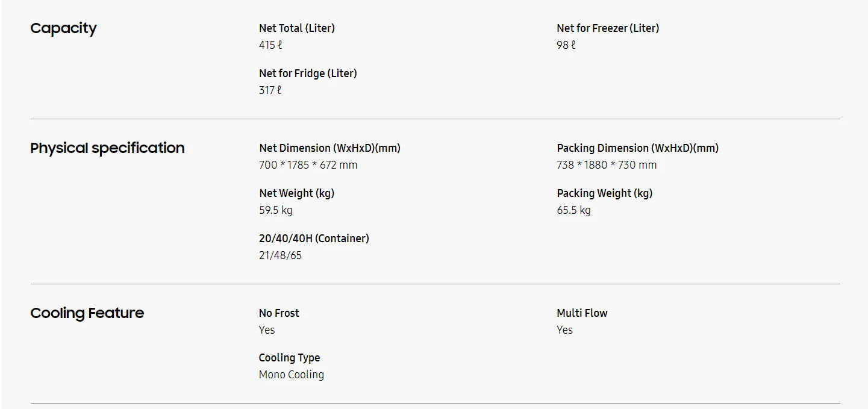Select the 59.5 kg net weight value
The height and width of the screenshot is (409, 868).
[x=275, y=210]
